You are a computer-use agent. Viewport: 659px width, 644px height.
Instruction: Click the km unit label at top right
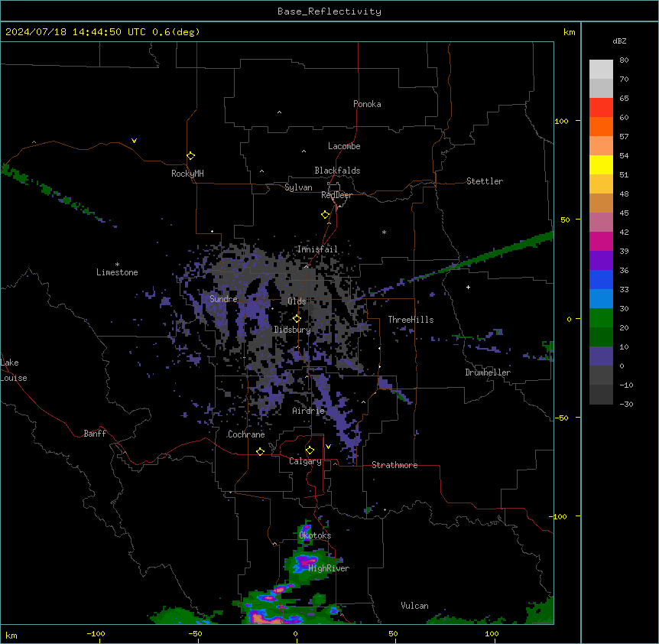coord(570,32)
